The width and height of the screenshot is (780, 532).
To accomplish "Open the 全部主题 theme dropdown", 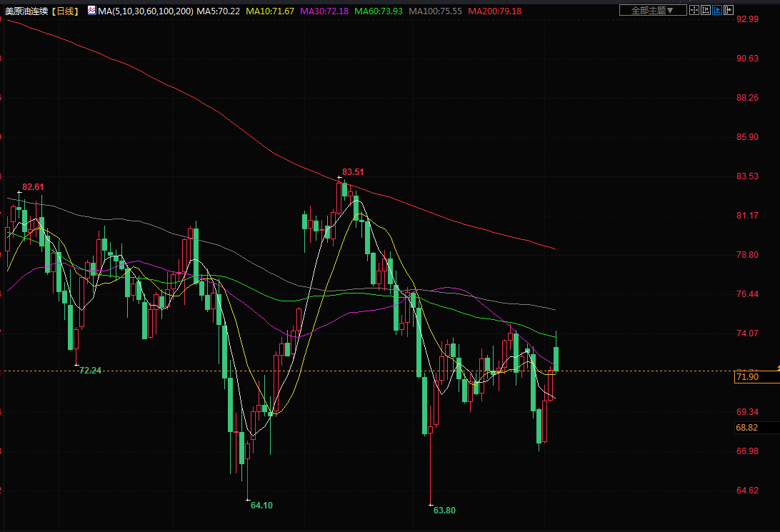I will [653, 11].
